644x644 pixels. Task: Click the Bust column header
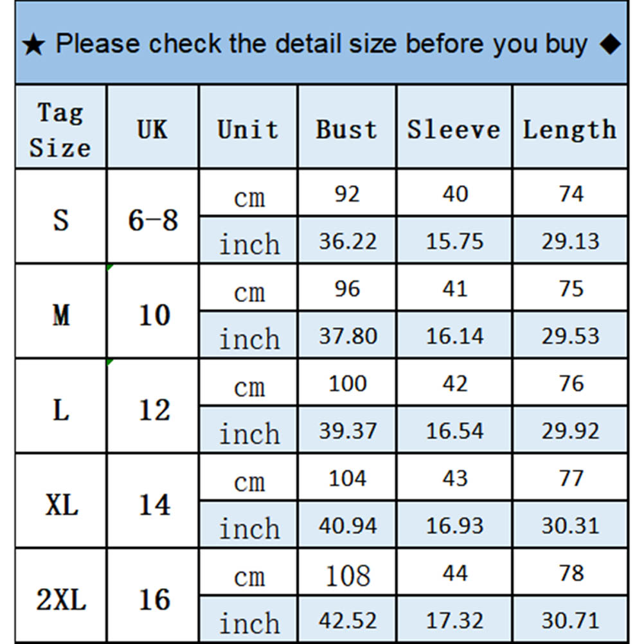[346, 129]
